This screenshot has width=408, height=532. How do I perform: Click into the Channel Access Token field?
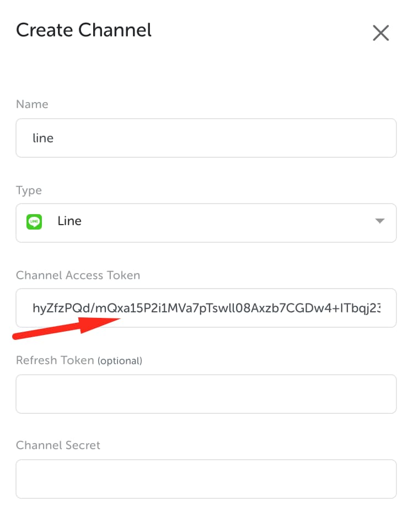(x=206, y=307)
